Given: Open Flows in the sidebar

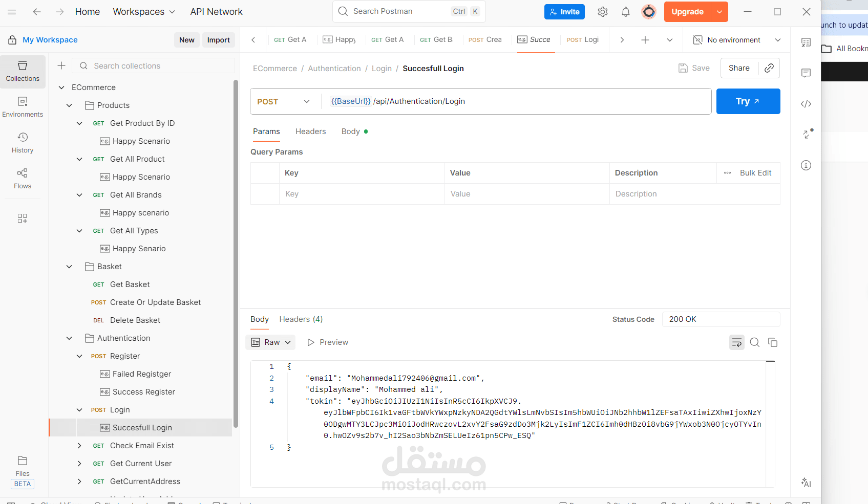Looking at the screenshot, I should [23, 179].
